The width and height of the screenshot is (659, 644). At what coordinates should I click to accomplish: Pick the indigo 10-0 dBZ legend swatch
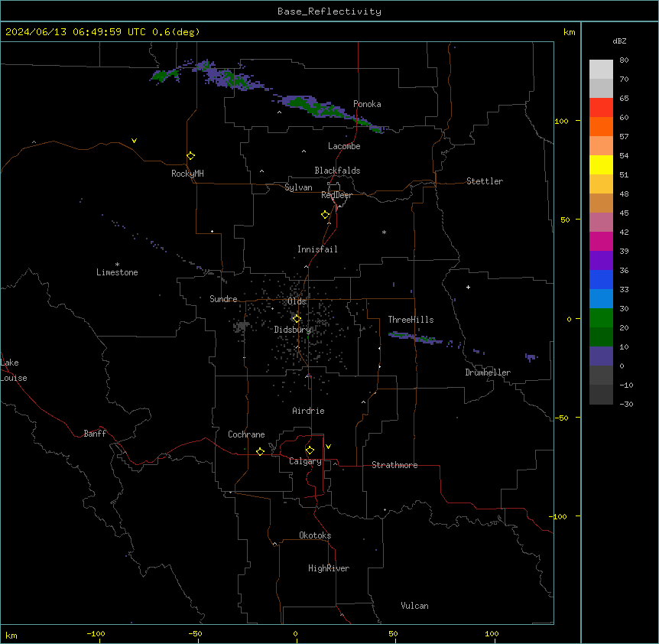601,356
